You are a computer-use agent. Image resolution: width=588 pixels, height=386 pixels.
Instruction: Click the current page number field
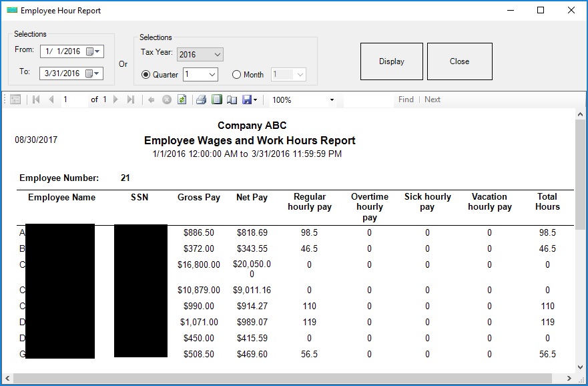[x=73, y=100]
